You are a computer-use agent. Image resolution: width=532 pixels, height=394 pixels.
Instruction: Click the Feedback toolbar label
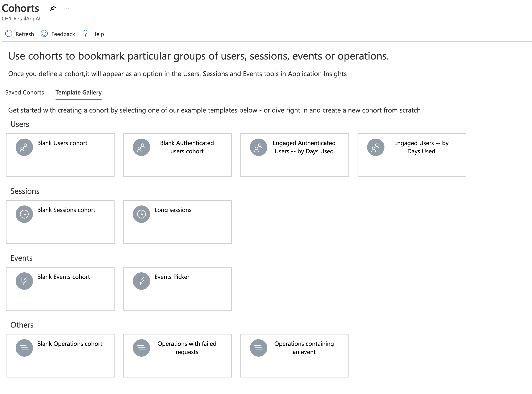[63, 34]
